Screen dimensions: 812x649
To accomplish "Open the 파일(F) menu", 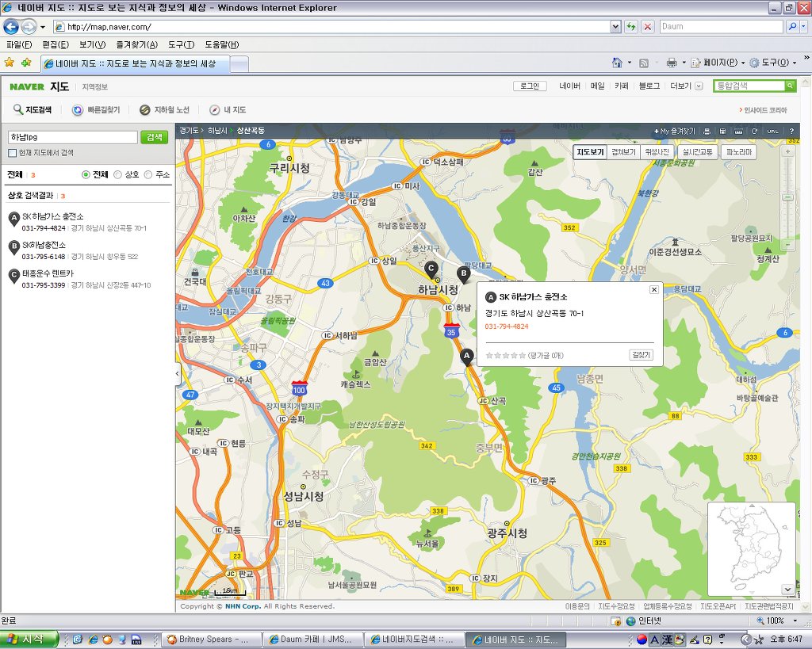I will click(x=19, y=44).
